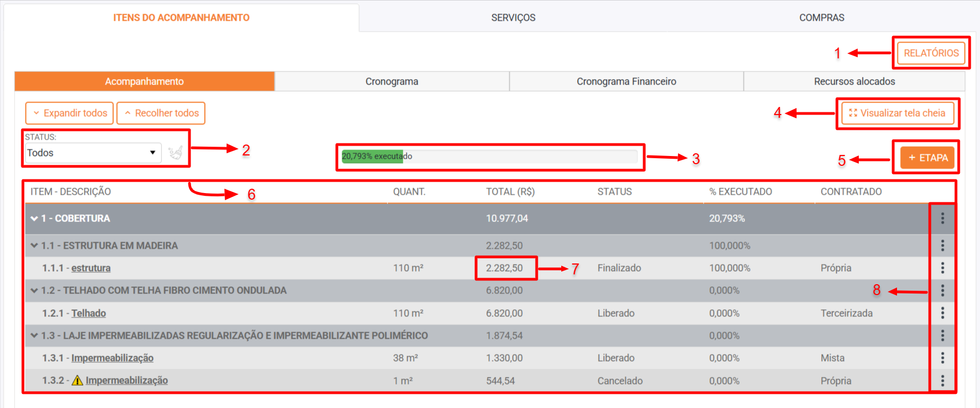Open the Cronograma Financeiro tab
The image size is (980, 408).
[626, 81]
